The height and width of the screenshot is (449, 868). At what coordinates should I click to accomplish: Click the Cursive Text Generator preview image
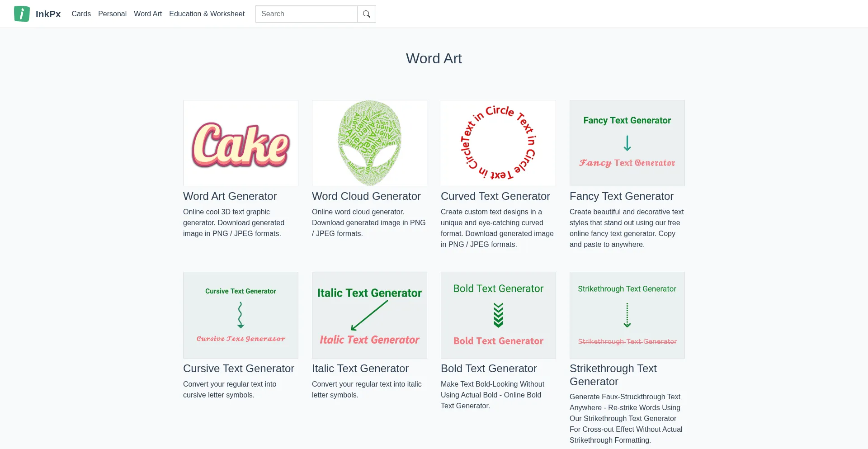241,315
